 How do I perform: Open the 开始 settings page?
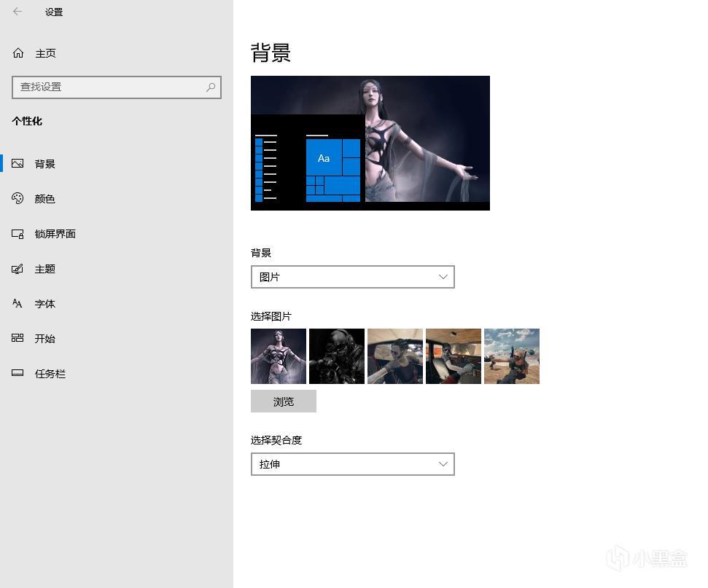coord(44,339)
